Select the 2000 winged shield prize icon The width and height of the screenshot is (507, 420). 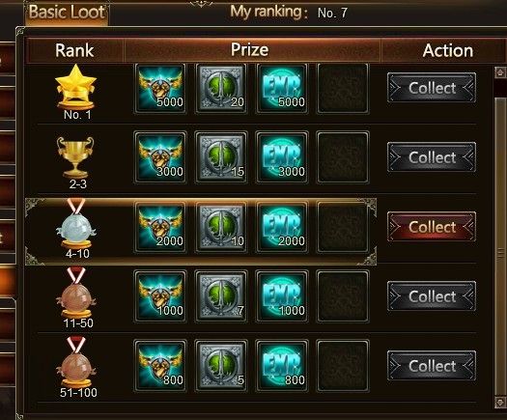[x=160, y=227]
